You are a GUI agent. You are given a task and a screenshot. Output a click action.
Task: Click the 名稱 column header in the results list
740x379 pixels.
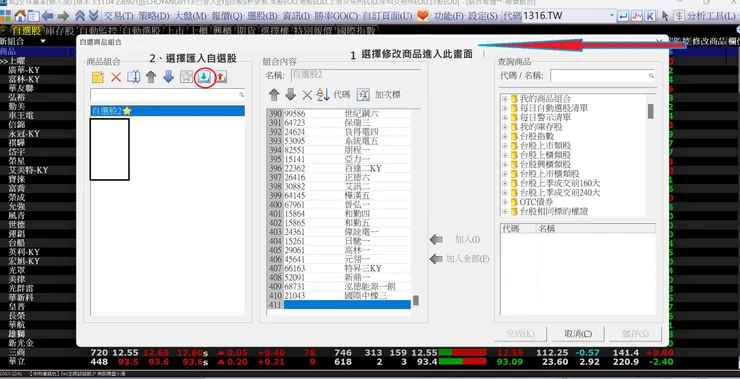596,228
